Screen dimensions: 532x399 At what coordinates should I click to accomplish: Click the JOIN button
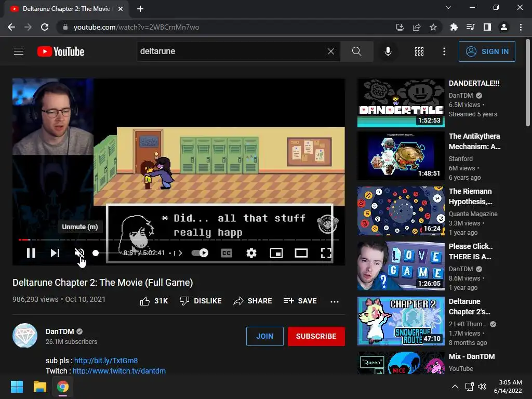pyautogui.click(x=264, y=336)
